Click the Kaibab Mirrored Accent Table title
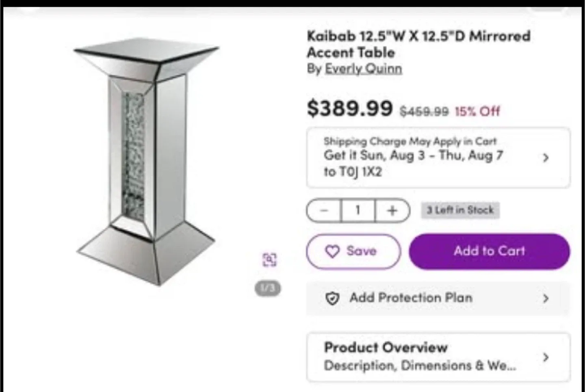This screenshot has height=392, width=585. 418,44
